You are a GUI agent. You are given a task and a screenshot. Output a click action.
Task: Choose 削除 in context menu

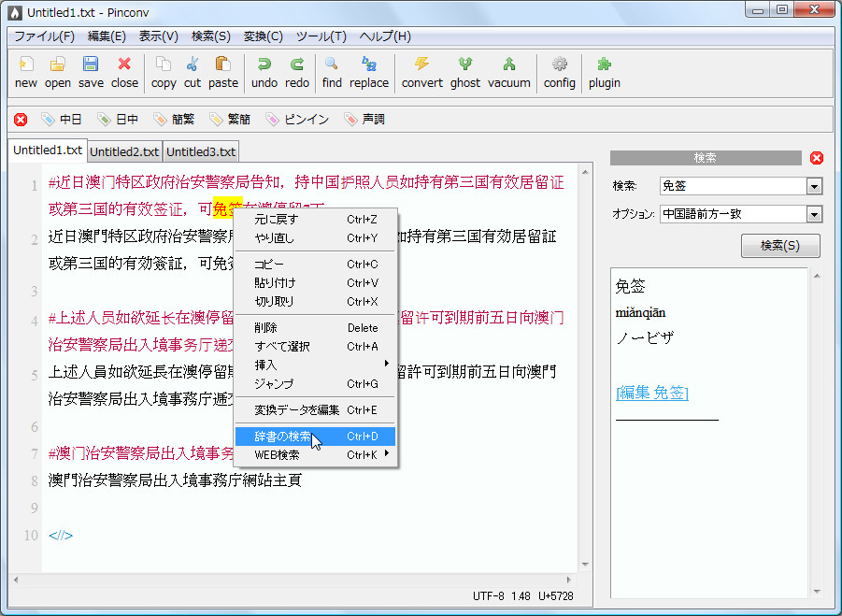316,327
